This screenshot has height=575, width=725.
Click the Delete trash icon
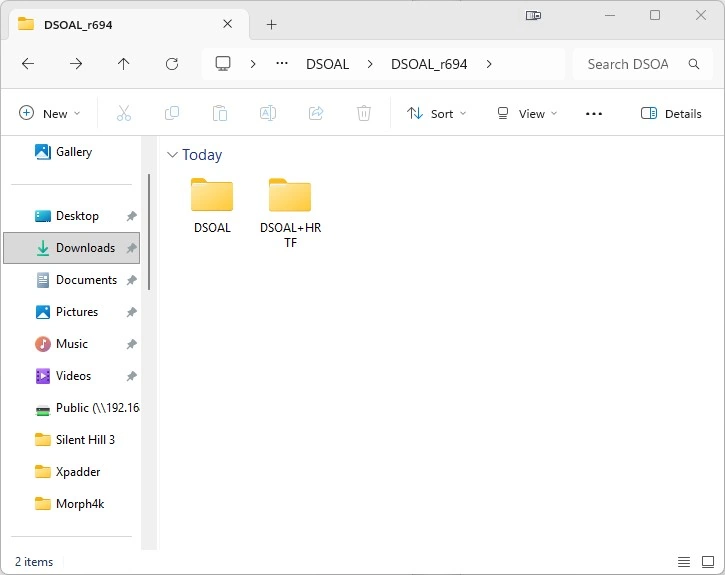[364, 113]
